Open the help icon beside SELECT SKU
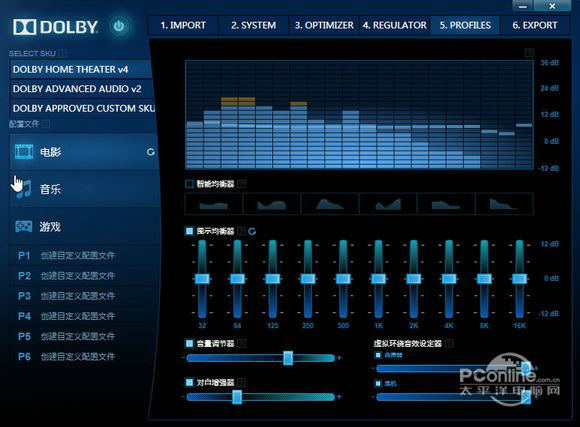 point(63,53)
